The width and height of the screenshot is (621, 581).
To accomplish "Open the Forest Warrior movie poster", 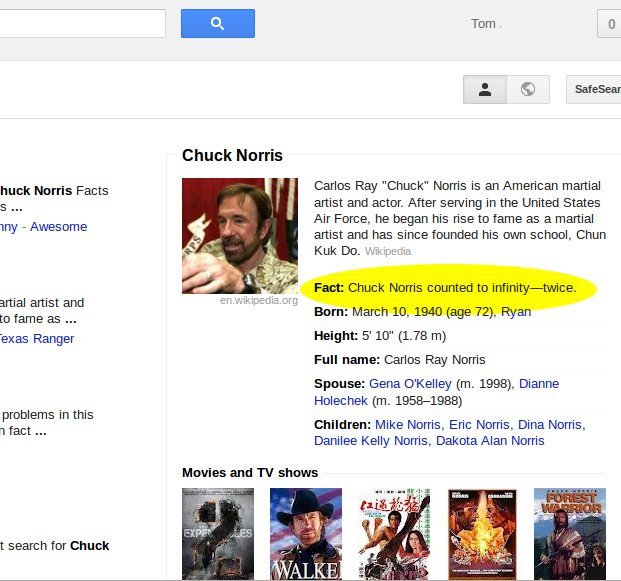I will 570,534.
